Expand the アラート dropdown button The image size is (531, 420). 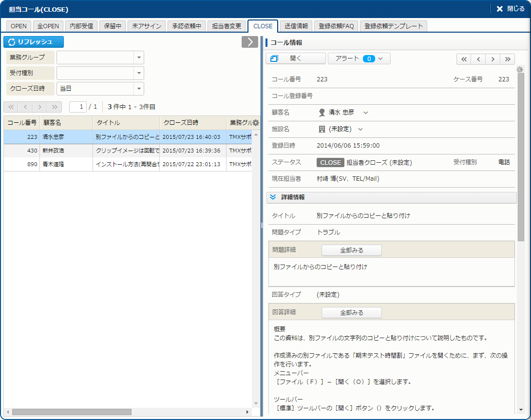pyautogui.click(x=359, y=58)
